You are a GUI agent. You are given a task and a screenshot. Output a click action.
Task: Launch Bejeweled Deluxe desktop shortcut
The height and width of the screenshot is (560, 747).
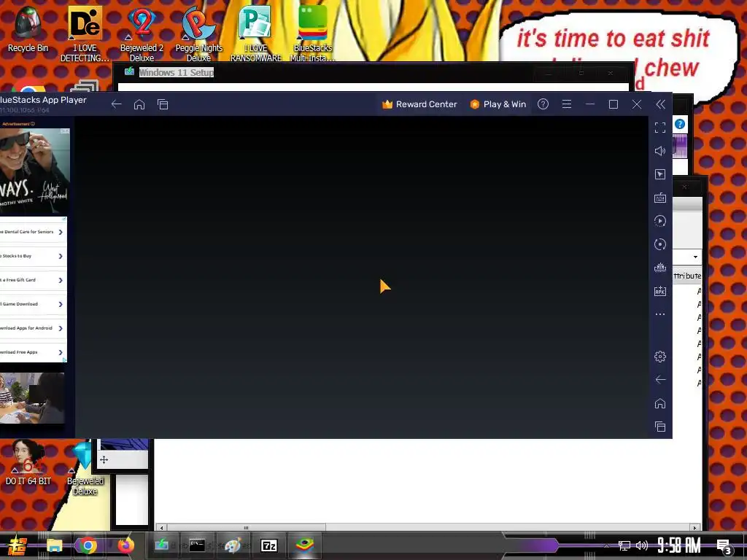(x=85, y=467)
